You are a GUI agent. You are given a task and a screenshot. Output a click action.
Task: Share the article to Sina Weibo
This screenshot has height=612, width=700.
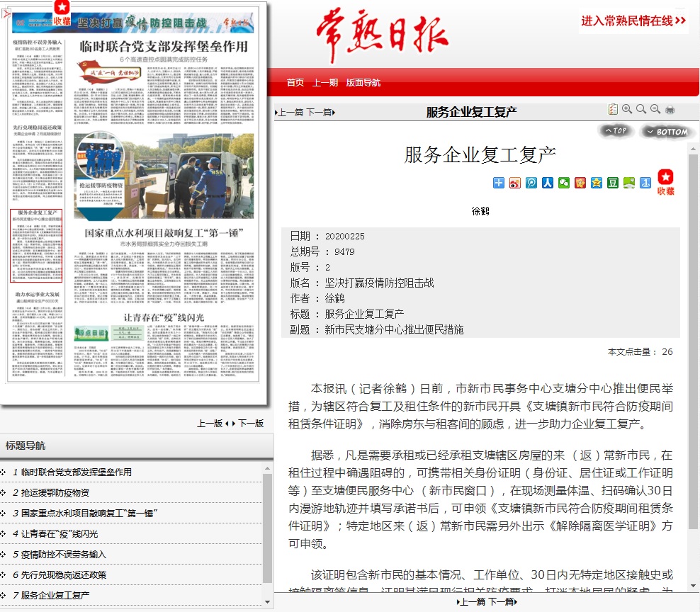(515, 183)
